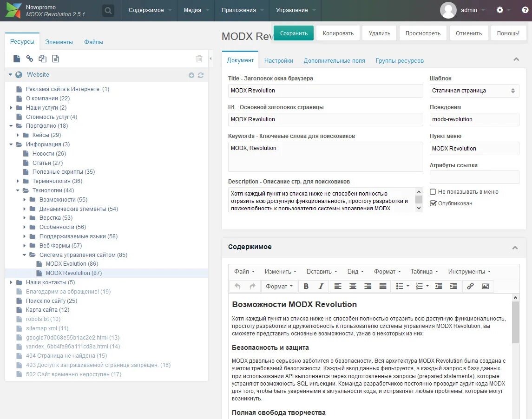532x419 pixels.
Task: Click the Копировать button
Action: 338,33
